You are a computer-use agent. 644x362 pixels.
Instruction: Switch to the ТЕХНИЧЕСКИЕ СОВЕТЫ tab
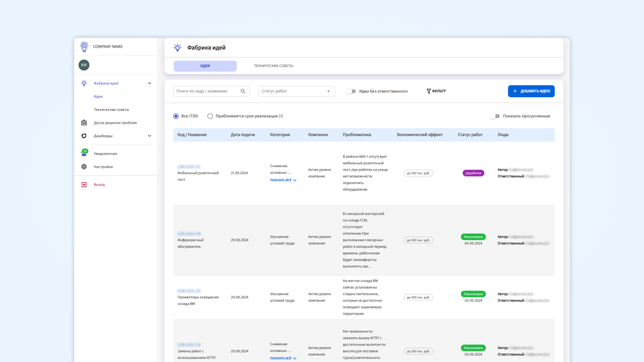(273, 66)
